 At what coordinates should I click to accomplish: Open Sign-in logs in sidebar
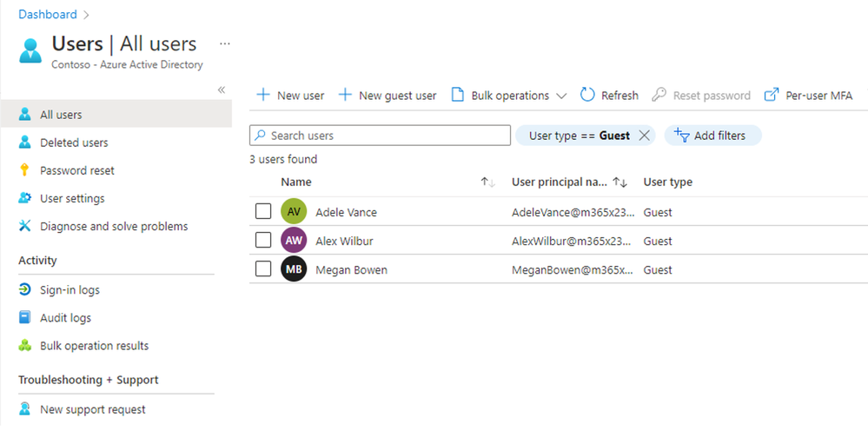tap(70, 290)
